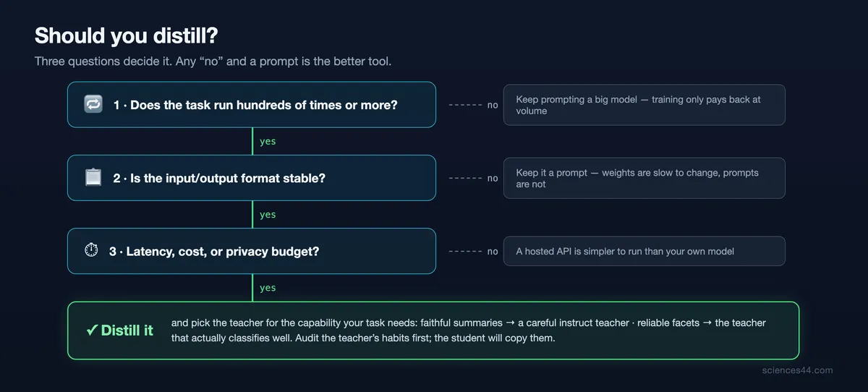Click the 'Distill it' heading text

tap(127, 331)
